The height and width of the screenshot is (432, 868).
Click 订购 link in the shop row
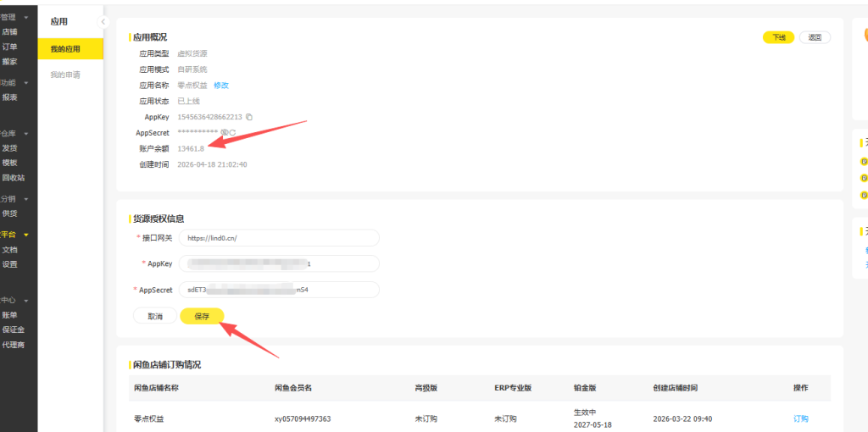click(800, 418)
